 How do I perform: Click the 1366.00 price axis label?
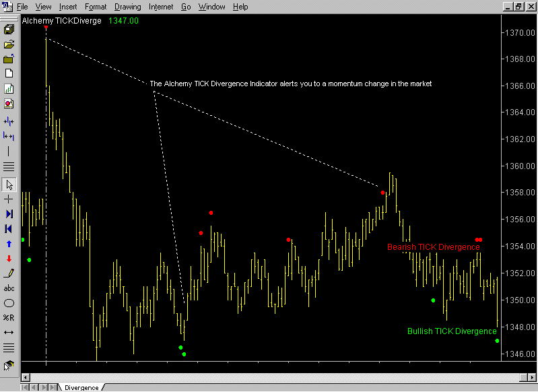tap(520, 86)
